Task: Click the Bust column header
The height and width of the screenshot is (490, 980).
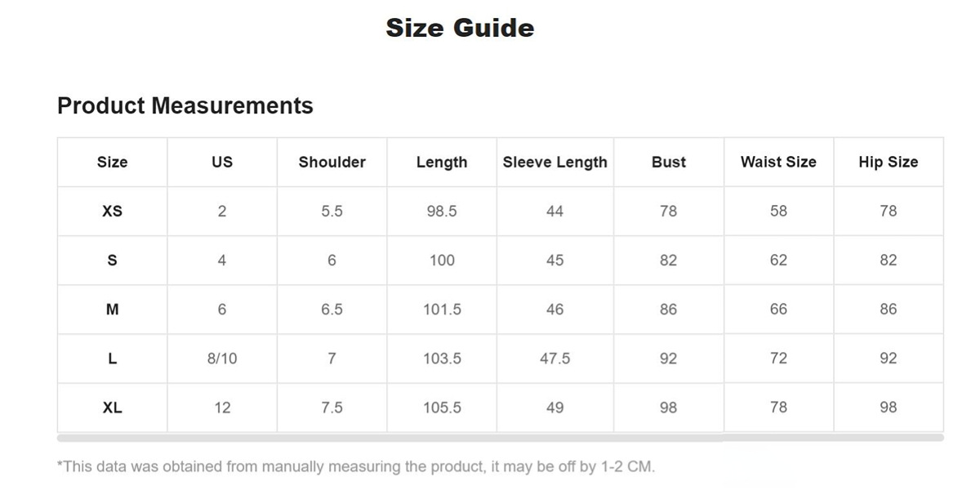Action: click(668, 162)
